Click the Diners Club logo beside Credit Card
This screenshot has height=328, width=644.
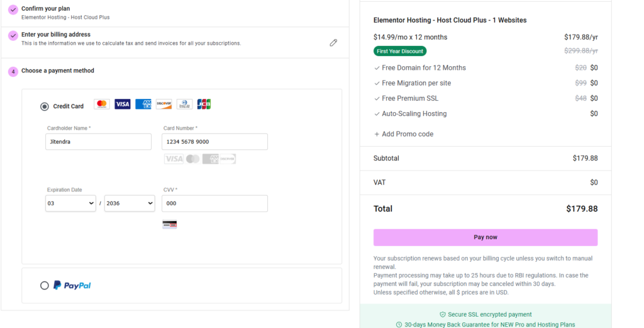tap(184, 104)
